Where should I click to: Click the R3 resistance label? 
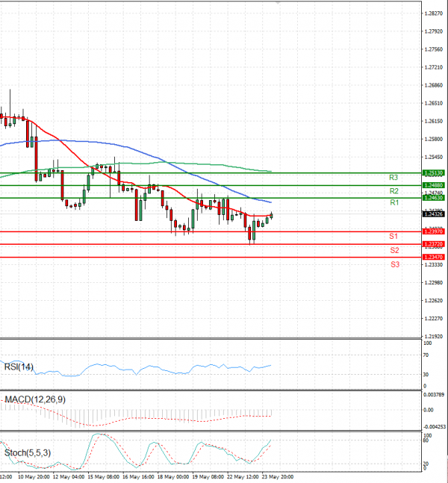click(x=393, y=178)
